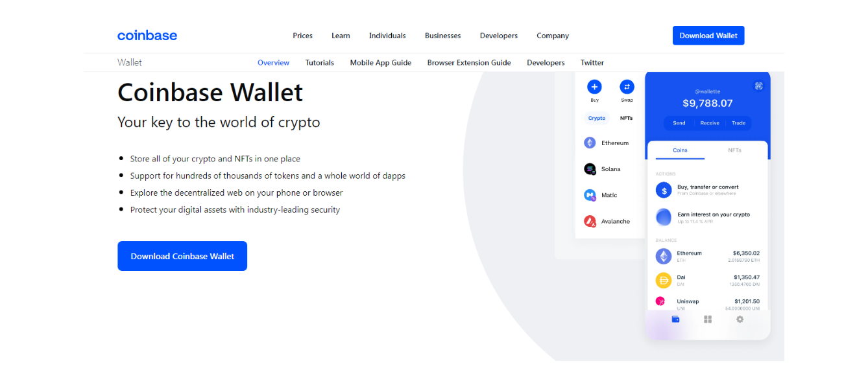Open the Company menu
The height and width of the screenshot is (372, 868).
(553, 36)
